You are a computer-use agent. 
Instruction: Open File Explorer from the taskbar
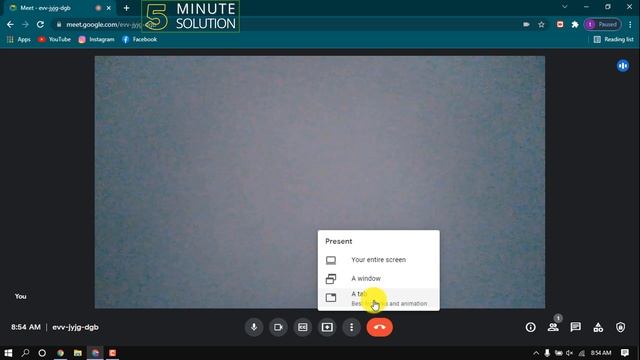tap(78, 353)
